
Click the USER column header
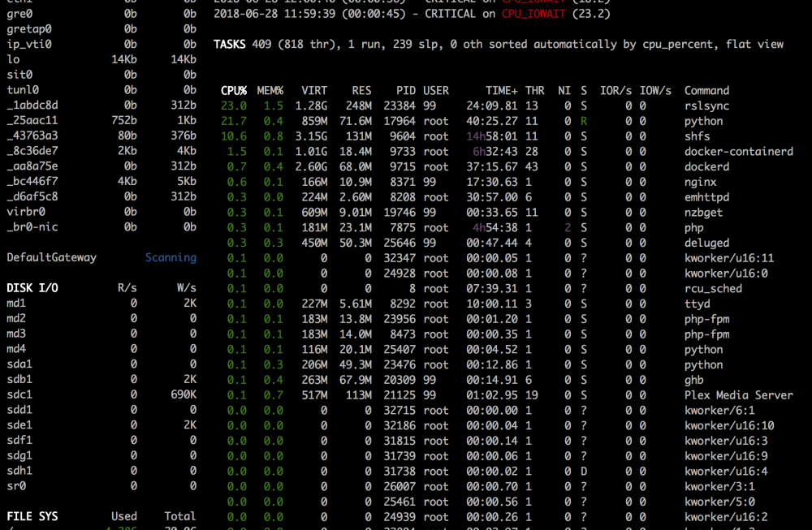[436, 91]
